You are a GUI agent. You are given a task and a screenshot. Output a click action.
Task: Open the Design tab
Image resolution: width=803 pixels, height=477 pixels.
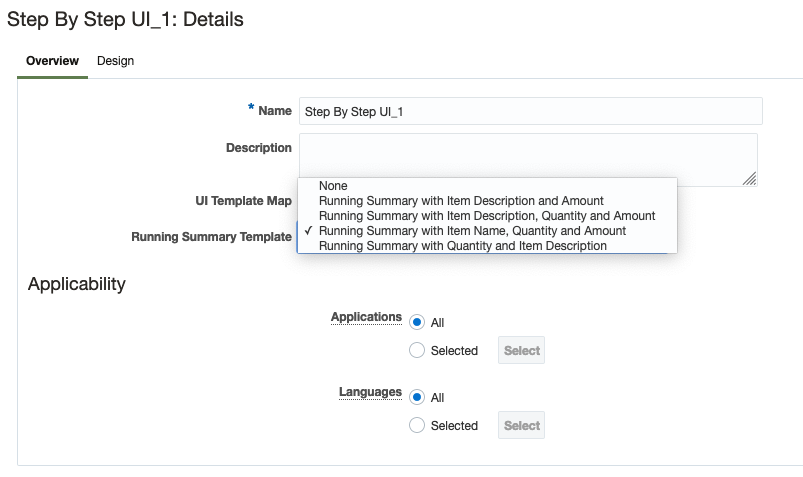pos(115,61)
